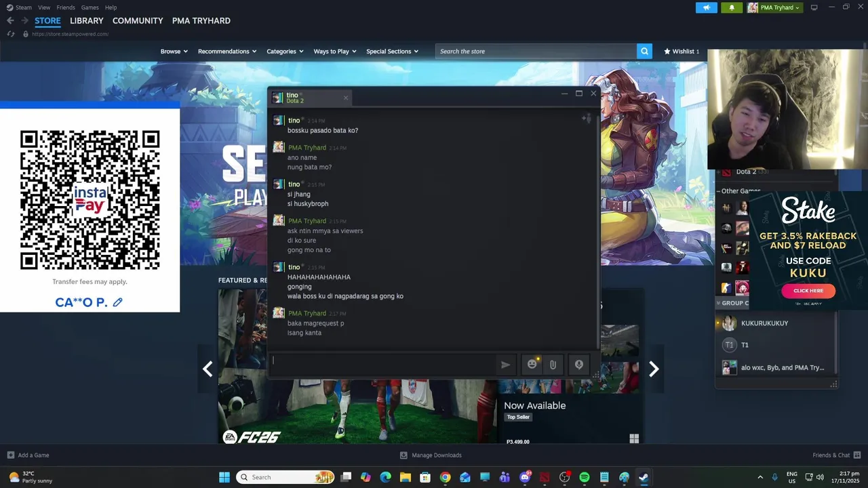Viewport: 868px width, 488px height.
Task: Expand the Ways to Play dropdown
Action: click(335, 51)
